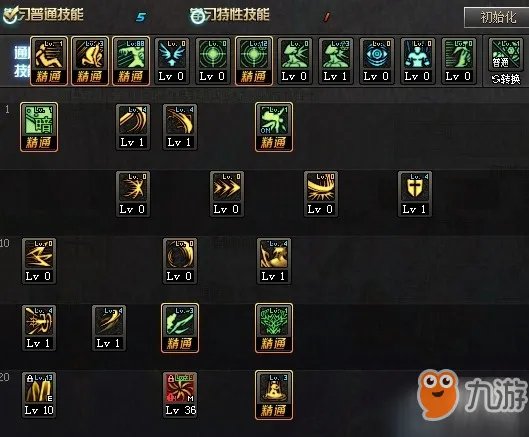529x437 pixels.
Task: Select the golden cross shield skill
Action: click(x=415, y=194)
